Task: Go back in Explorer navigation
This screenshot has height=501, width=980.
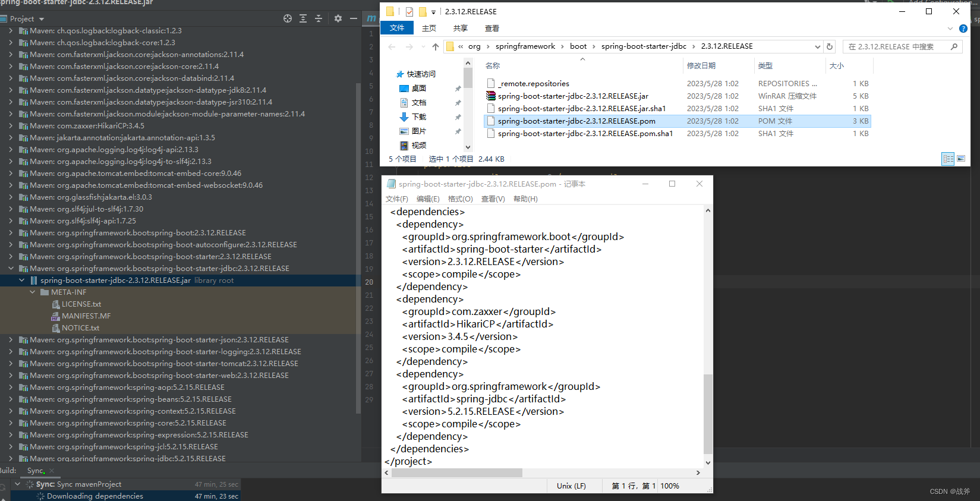Action: tap(392, 46)
